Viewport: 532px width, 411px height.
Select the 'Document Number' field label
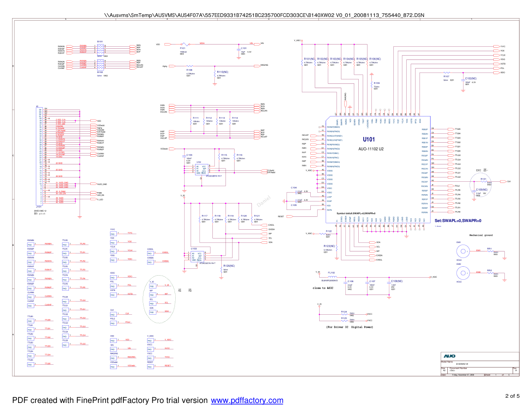(x=458, y=368)
